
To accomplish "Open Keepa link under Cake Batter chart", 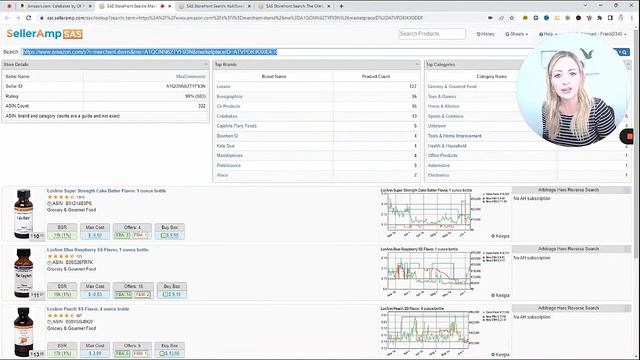I will coord(500,236).
